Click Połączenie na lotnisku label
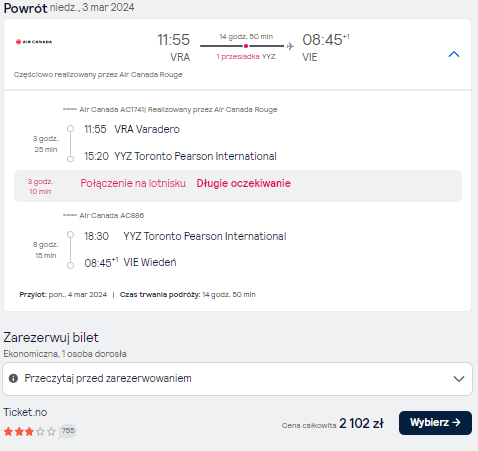 (x=133, y=183)
